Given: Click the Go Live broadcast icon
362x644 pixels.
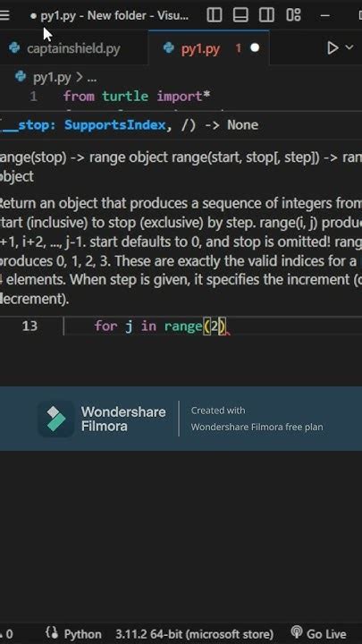Looking at the screenshot, I should pyautogui.click(x=297, y=633).
